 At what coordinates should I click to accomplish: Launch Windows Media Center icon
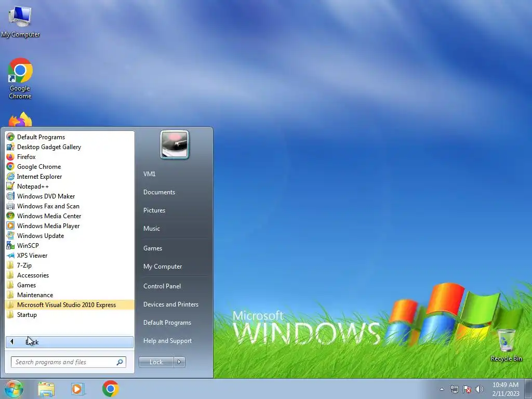point(10,216)
